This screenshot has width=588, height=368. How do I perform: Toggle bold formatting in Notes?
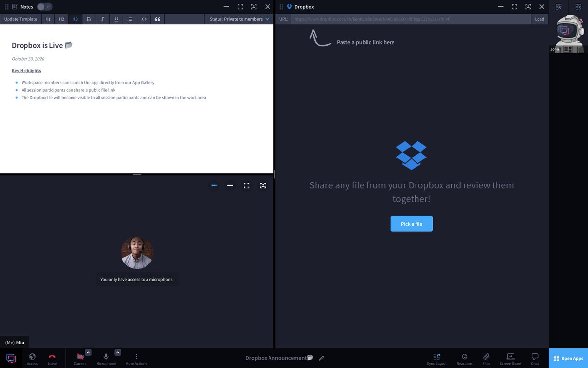[x=89, y=19]
